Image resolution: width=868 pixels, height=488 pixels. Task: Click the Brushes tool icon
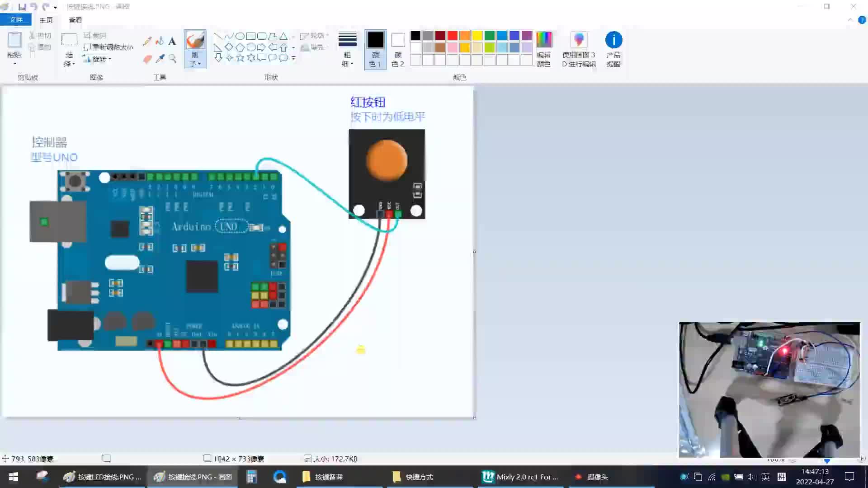click(195, 40)
